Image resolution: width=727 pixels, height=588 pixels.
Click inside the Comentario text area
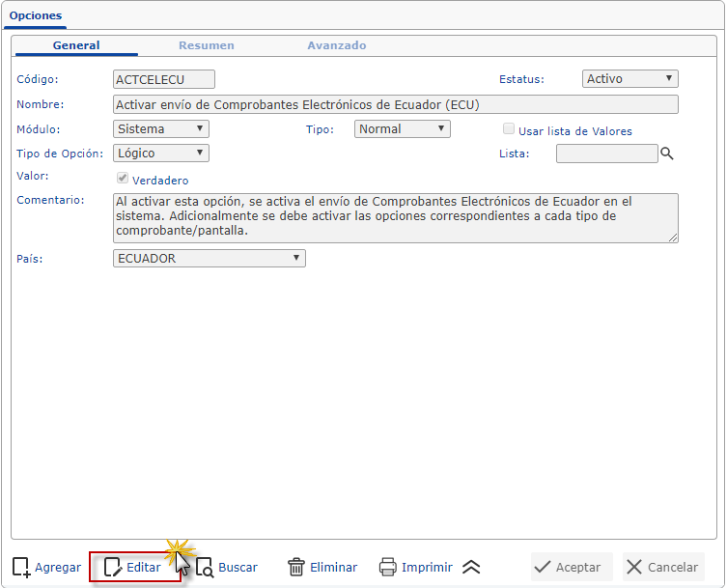(396, 218)
